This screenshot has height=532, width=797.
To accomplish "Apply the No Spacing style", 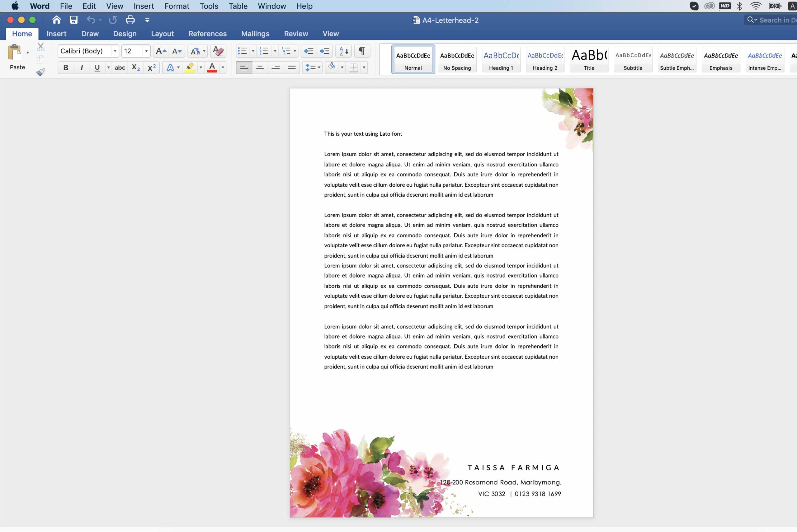I will (x=457, y=60).
